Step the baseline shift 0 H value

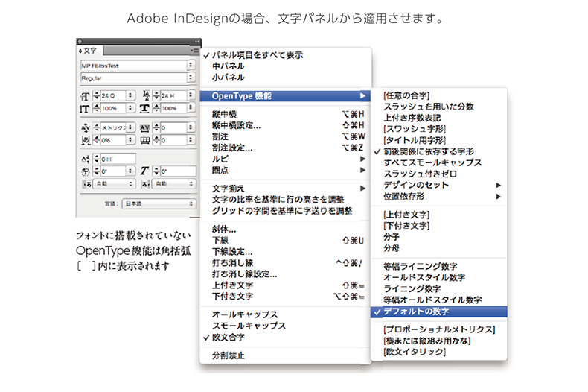point(96,159)
